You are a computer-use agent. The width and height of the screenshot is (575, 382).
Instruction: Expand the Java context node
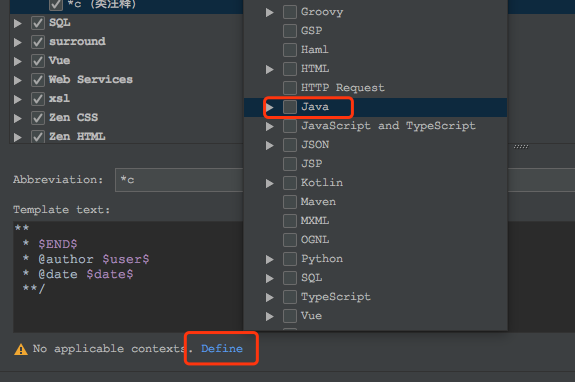[270, 107]
